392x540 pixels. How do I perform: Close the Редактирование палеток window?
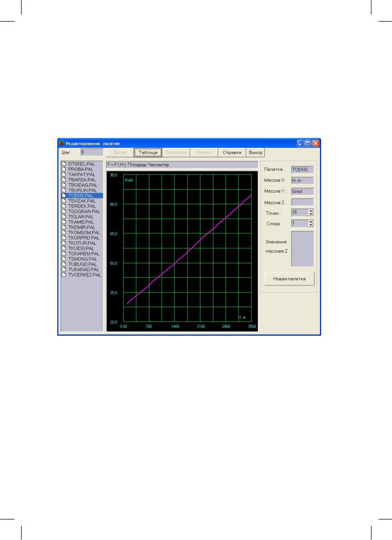pos(316,143)
